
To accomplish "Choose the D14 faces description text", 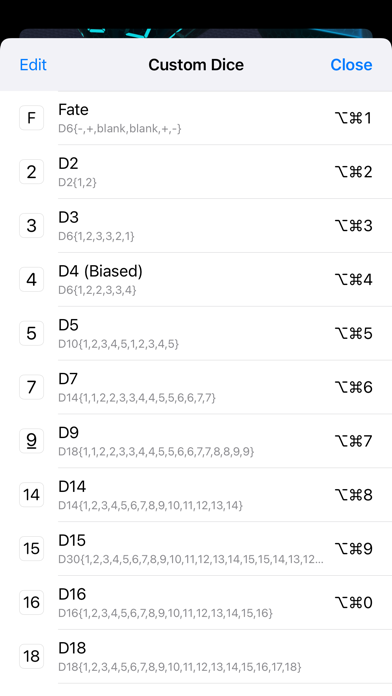I will point(150,506).
